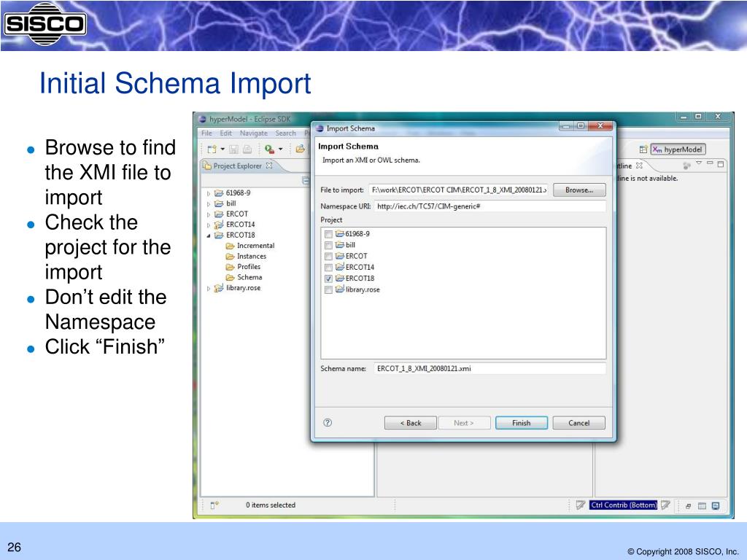
Task: Click the New wizard icon in Eclipse toolbar
Action: point(212,149)
